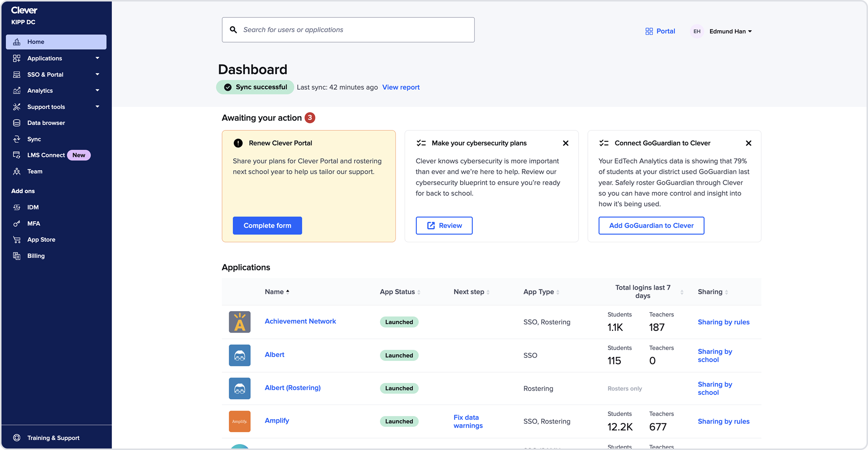Image resolution: width=868 pixels, height=450 pixels.
Task: Open the Sync page in sidebar
Action: pos(34,139)
